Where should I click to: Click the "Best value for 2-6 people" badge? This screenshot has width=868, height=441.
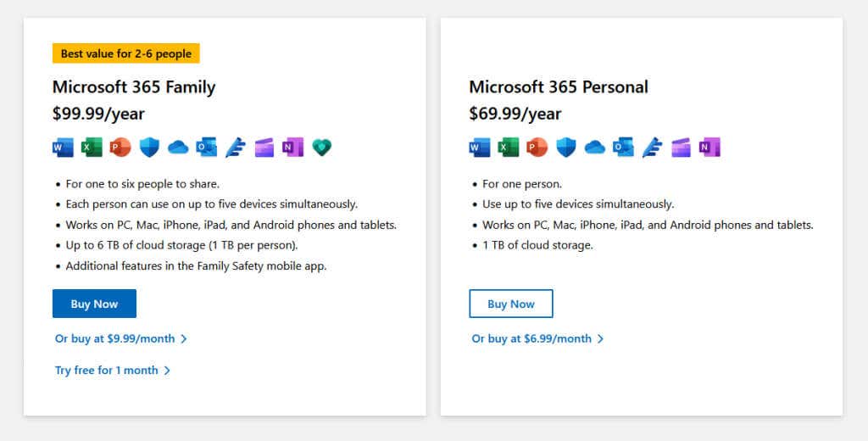(125, 54)
